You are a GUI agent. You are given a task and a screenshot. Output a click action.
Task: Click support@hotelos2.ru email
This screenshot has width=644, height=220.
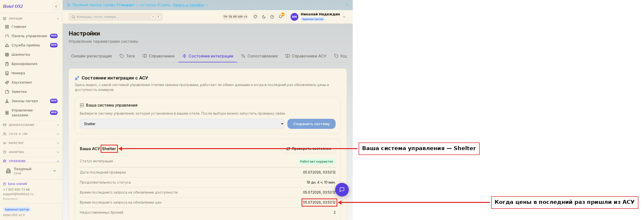click(x=18, y=194)
